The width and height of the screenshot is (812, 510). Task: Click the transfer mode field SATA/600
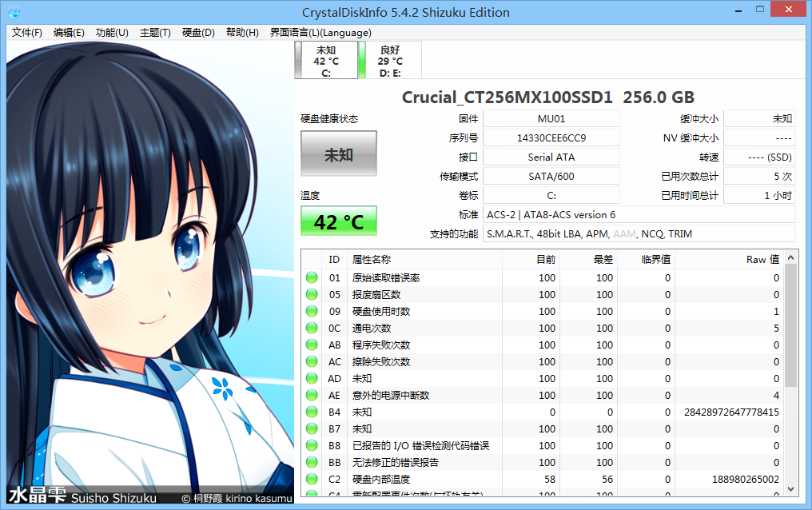551,176
